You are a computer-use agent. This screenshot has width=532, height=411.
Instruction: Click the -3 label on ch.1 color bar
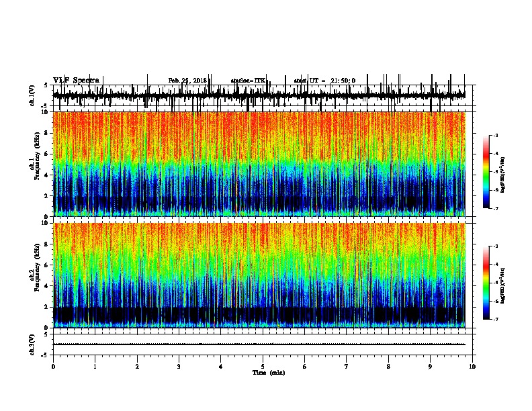(x=496, y=135)
